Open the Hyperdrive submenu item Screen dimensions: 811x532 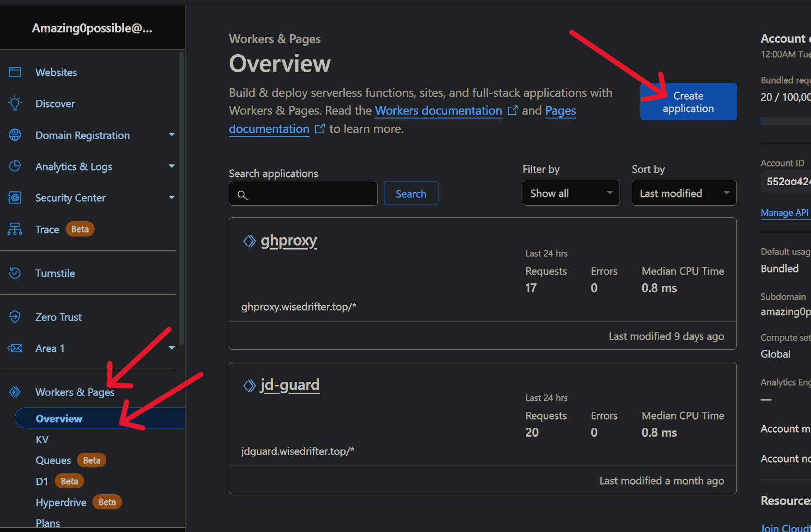point(61,502)
